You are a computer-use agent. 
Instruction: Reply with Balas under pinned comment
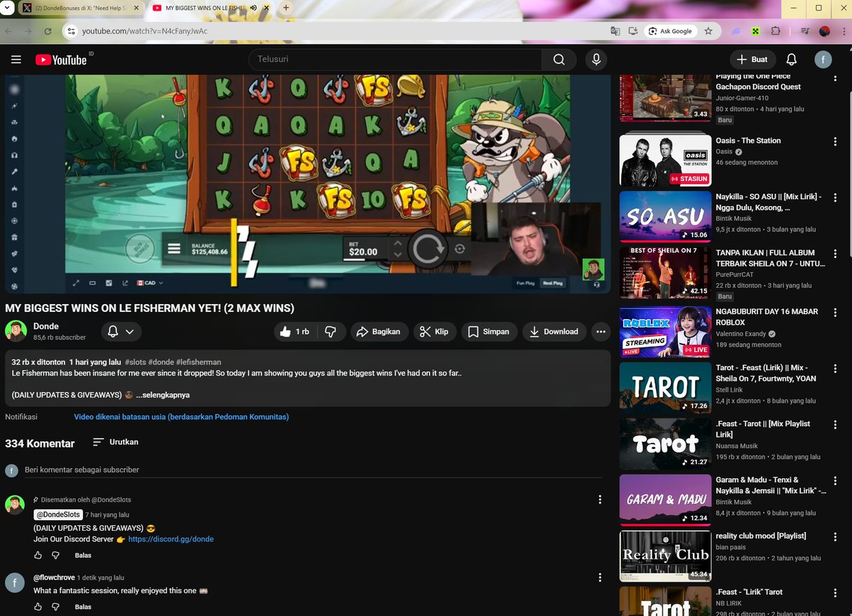pyautogui.click(x=83, y=555)
